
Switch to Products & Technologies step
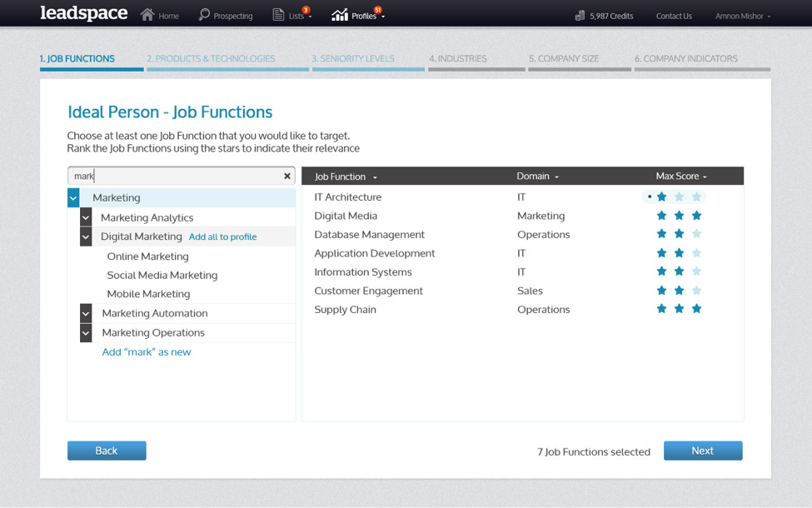pyautogui.click(x=211, y=59)
